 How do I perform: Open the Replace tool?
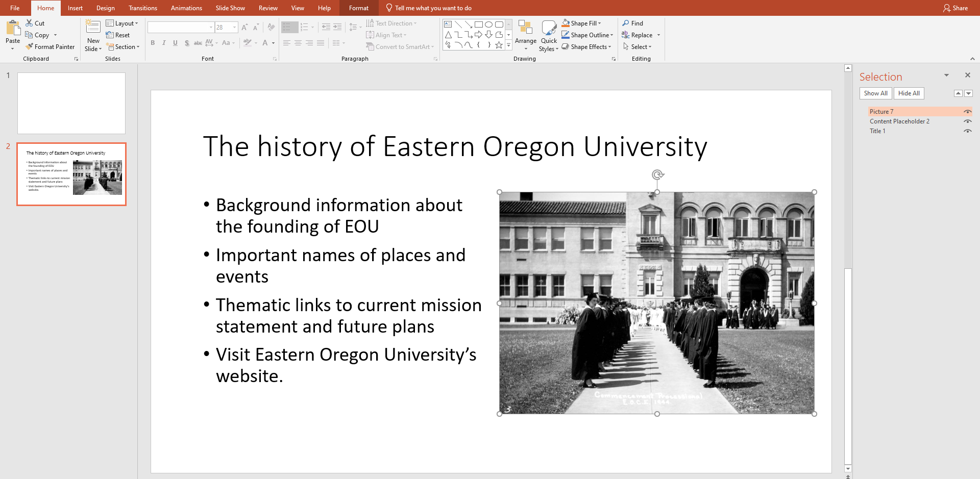coord(641,35)
